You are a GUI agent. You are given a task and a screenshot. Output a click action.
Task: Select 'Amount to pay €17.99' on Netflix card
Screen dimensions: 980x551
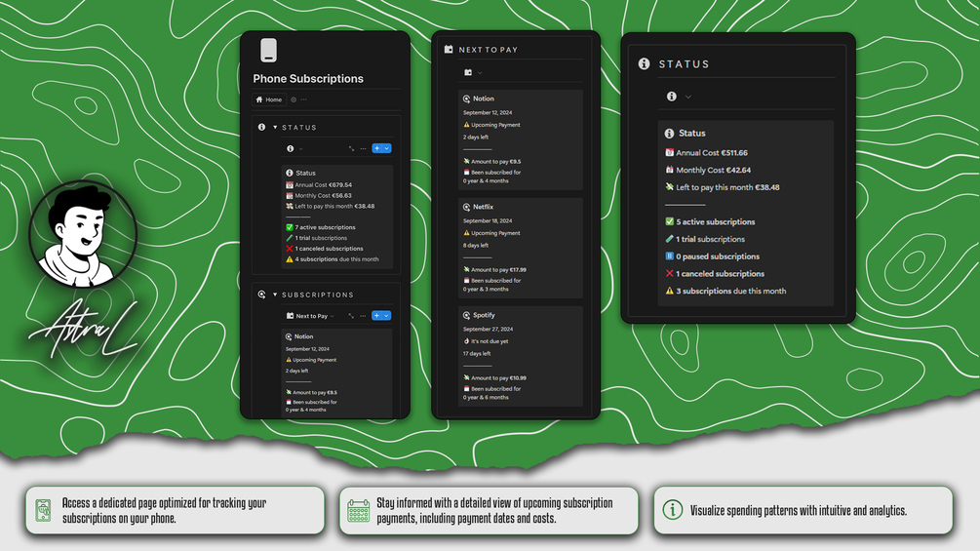[494, 270]
